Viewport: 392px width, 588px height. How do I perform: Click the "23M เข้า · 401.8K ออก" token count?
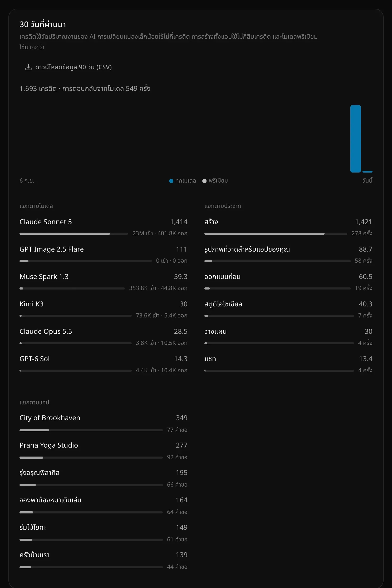[160, 233]
